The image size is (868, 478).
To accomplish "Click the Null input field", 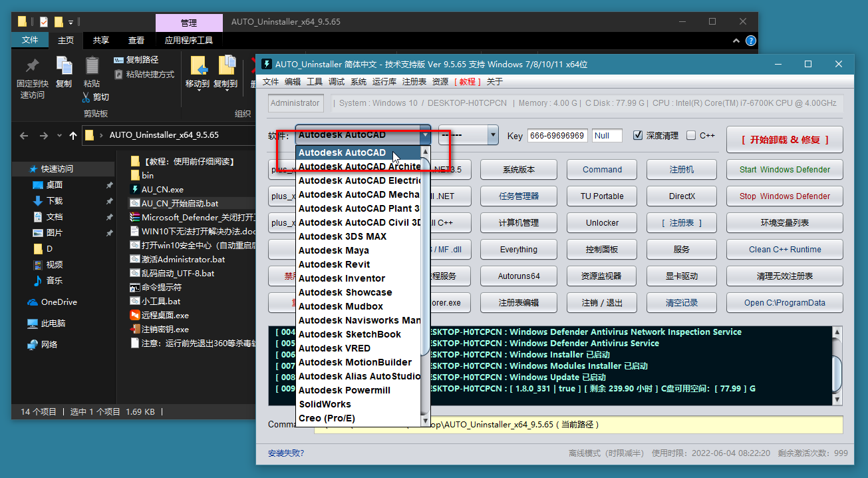I will coord(607,136).
